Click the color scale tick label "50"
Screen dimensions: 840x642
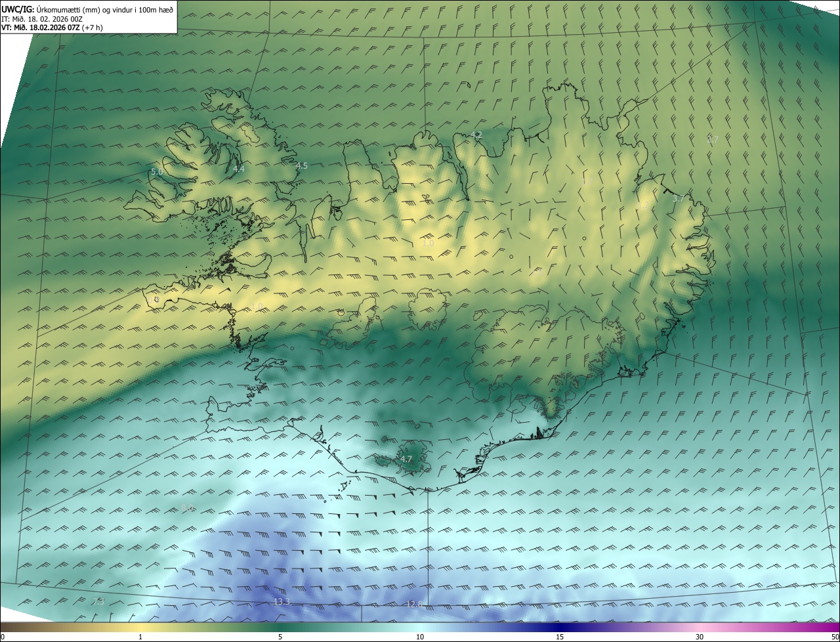[835, 637]
